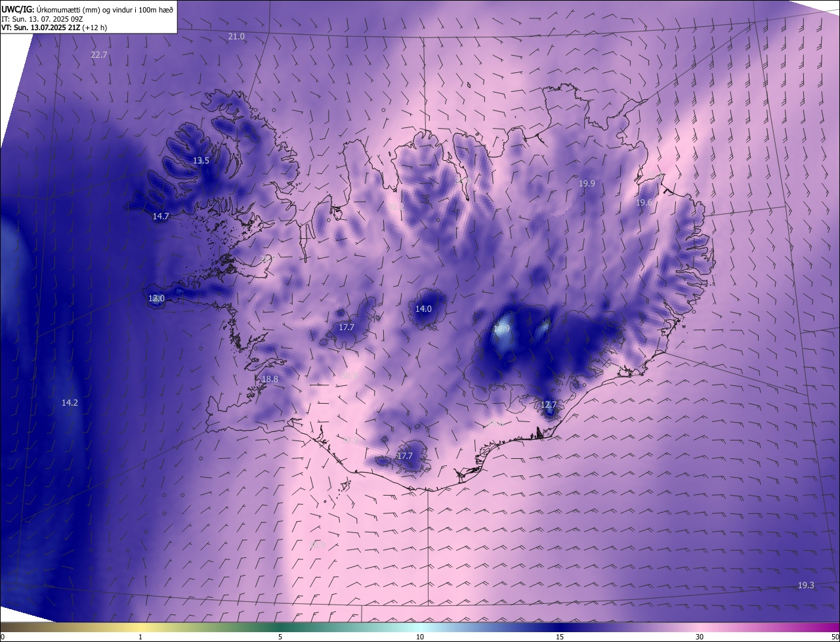Click the 30 label on the color scale
Screen dimensions: 840x642
700,637
